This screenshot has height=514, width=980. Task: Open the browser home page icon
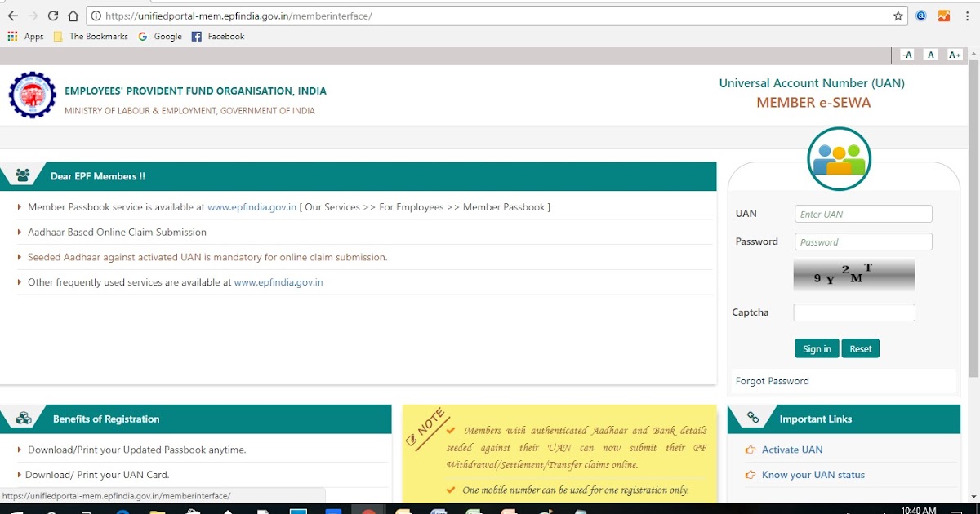72,15
